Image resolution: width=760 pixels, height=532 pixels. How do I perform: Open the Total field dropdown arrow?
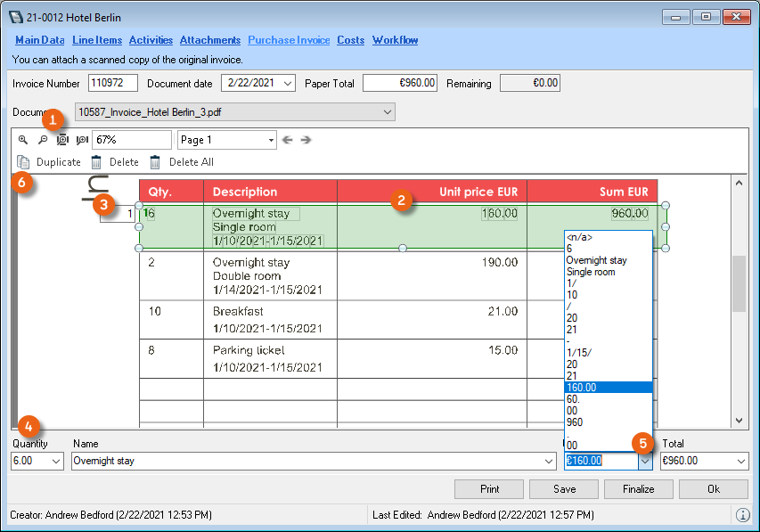pos(740,462)
